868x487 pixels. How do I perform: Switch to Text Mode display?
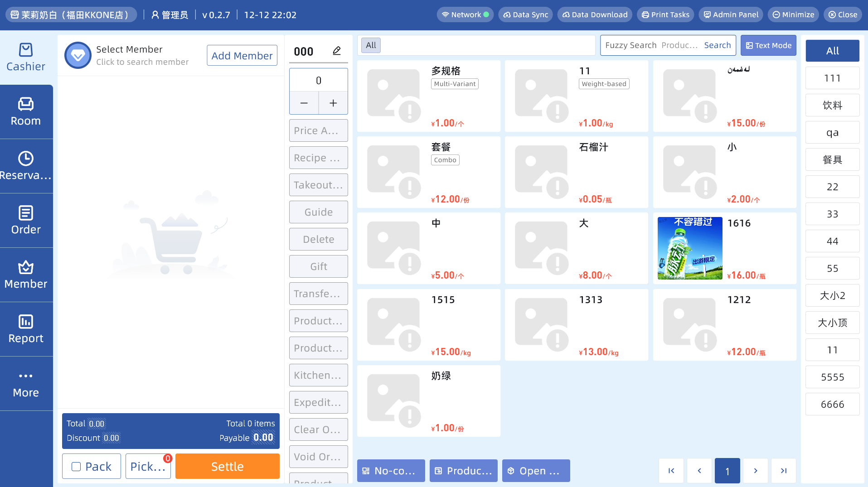768,45
